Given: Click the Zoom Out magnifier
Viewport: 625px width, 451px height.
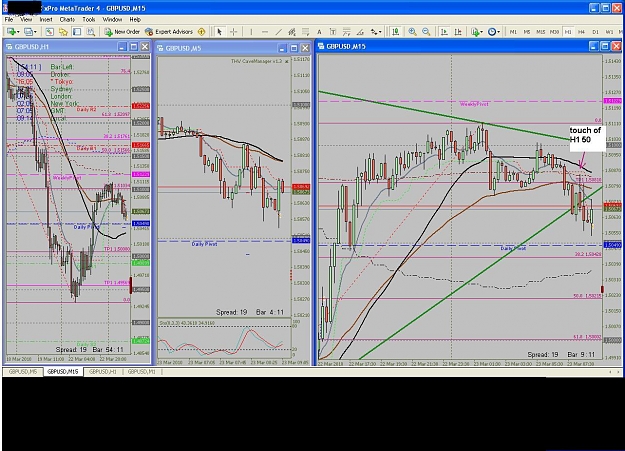Looking at the screenshot, I should point(426,32).
